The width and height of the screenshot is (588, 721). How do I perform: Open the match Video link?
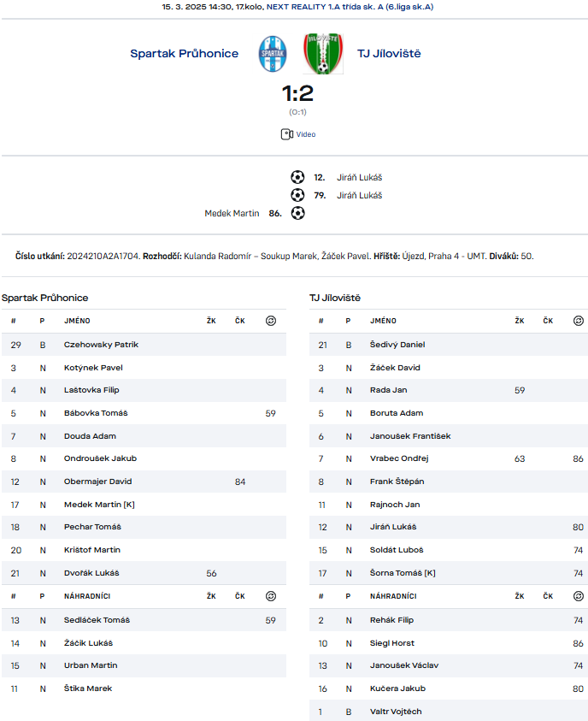(305, 134)
